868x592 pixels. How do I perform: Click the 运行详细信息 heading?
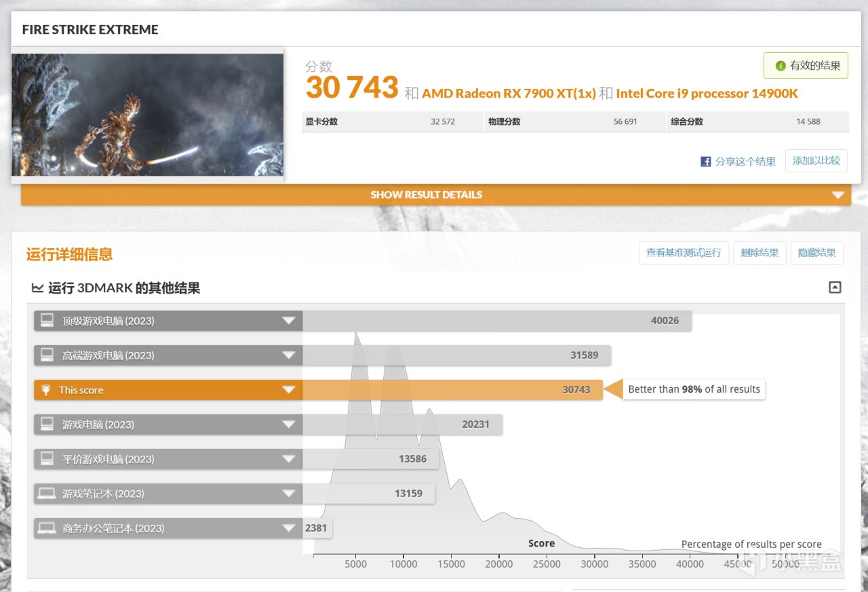(69, 255)
